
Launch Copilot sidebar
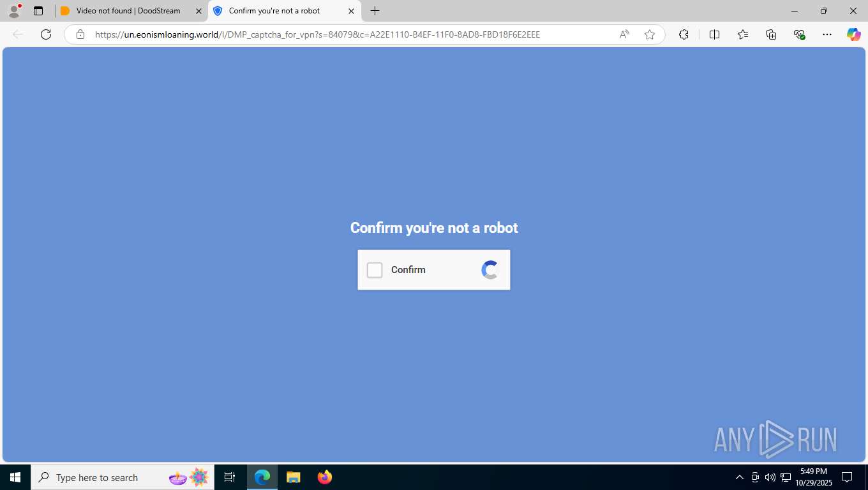(x=854, y=34)
